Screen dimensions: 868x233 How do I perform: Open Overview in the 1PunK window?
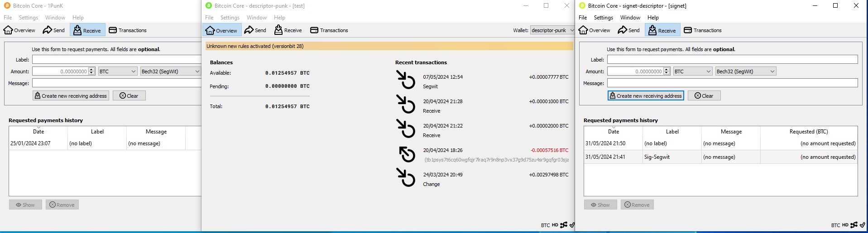[19, 30]
